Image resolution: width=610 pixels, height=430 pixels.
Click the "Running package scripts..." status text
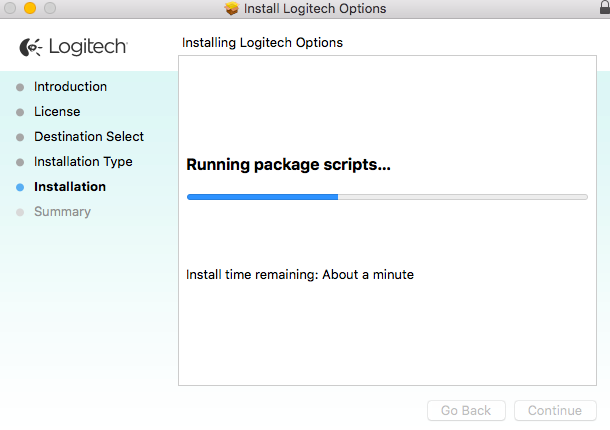[x=288, y=165]
